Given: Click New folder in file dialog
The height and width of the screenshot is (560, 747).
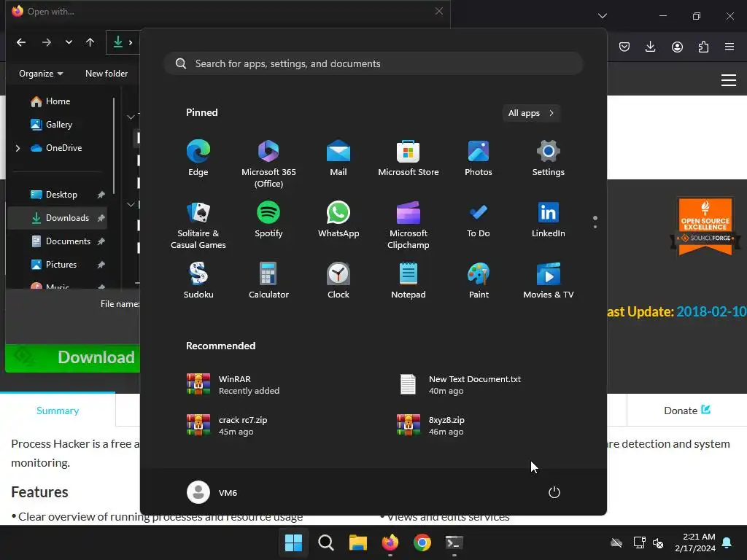Looking at the screenshot, I should click(107, 74).
